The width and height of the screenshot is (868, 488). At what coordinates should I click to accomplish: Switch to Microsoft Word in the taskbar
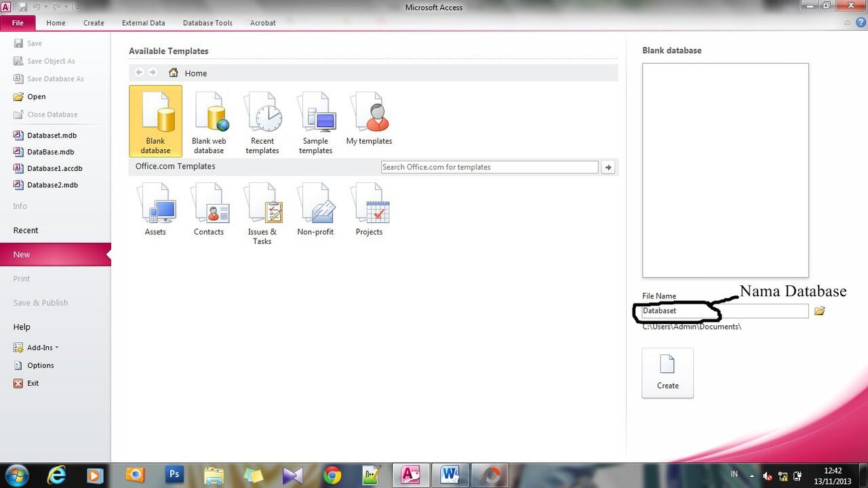point(450,475)
